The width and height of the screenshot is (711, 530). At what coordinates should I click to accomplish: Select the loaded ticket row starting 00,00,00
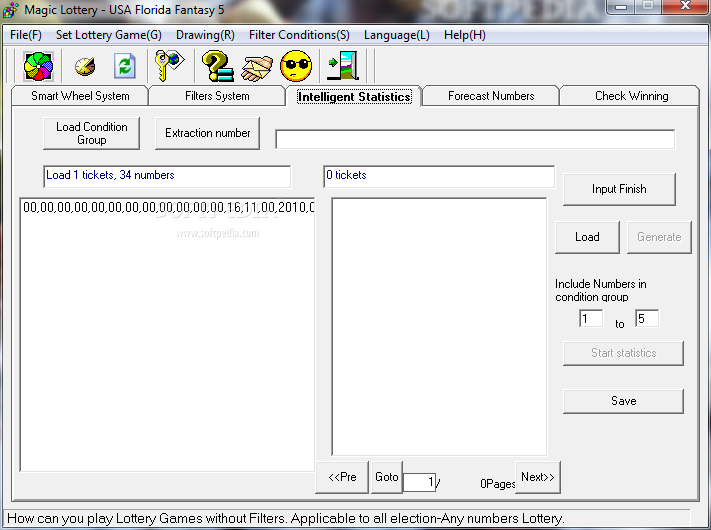click(168, 207)
